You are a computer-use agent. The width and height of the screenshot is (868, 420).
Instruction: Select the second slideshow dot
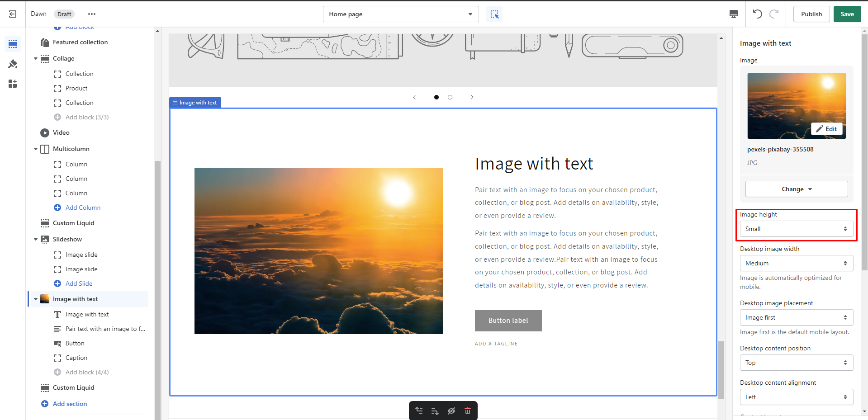(450, 97)
